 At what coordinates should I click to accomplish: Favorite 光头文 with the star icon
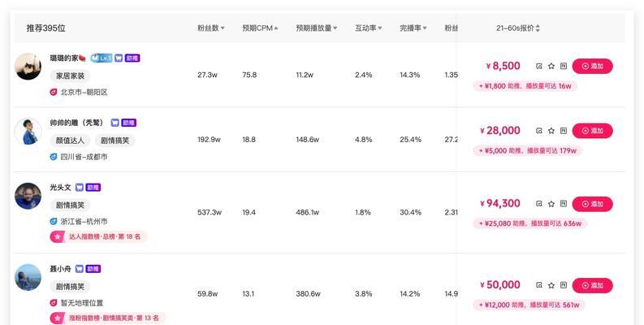coord(551,204)
